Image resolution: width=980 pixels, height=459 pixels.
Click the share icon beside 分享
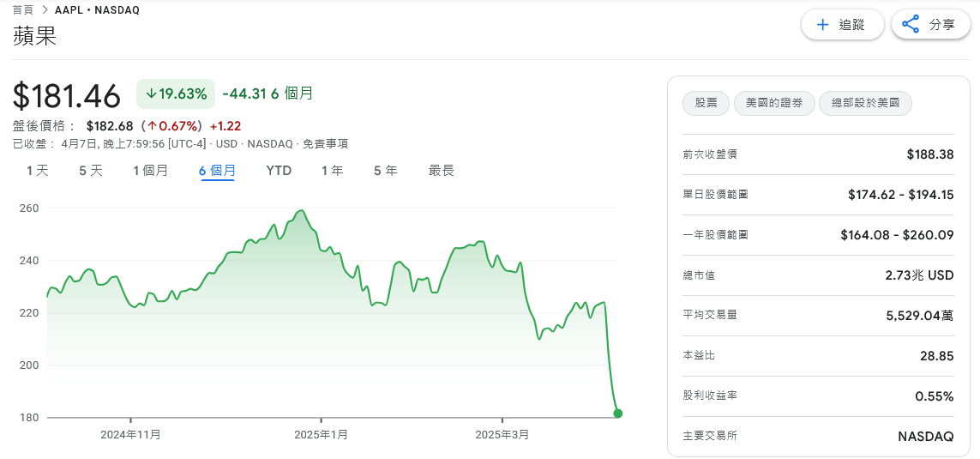click(911, 24)
